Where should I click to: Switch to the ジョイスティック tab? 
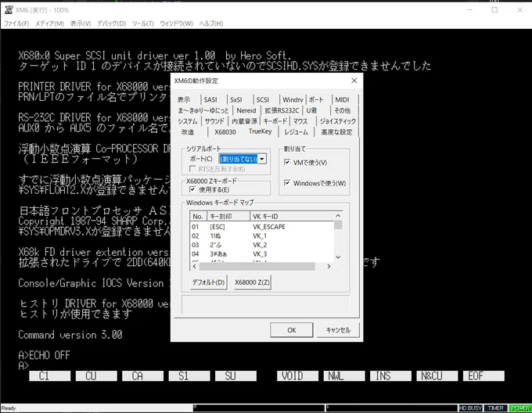pos(338,121)
